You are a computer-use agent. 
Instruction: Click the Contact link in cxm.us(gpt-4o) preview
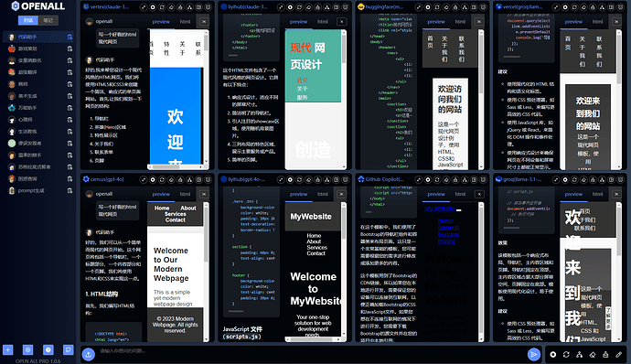coord(175,219)
